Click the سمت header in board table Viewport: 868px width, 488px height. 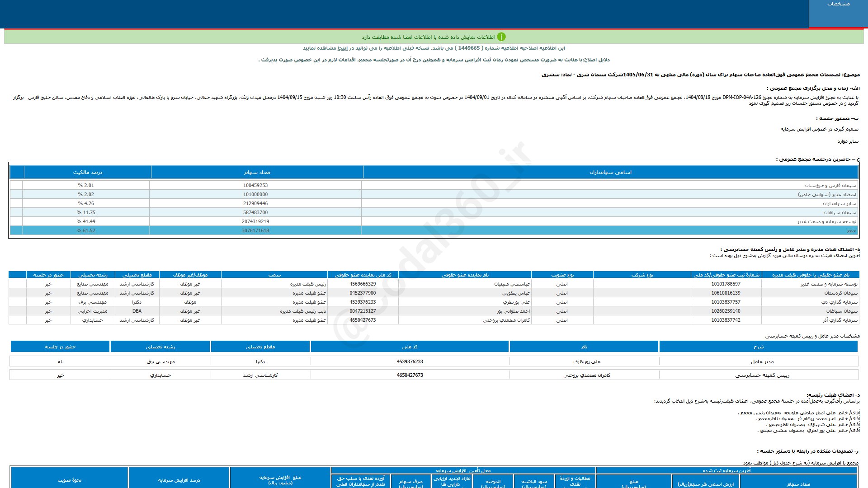[274, 275]
